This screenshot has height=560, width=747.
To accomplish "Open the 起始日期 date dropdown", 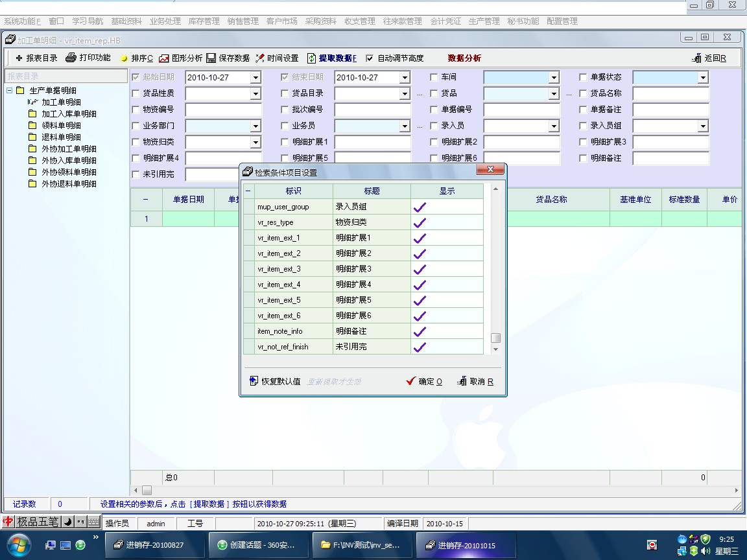I will pyautogui.click(x=255, y=78).
